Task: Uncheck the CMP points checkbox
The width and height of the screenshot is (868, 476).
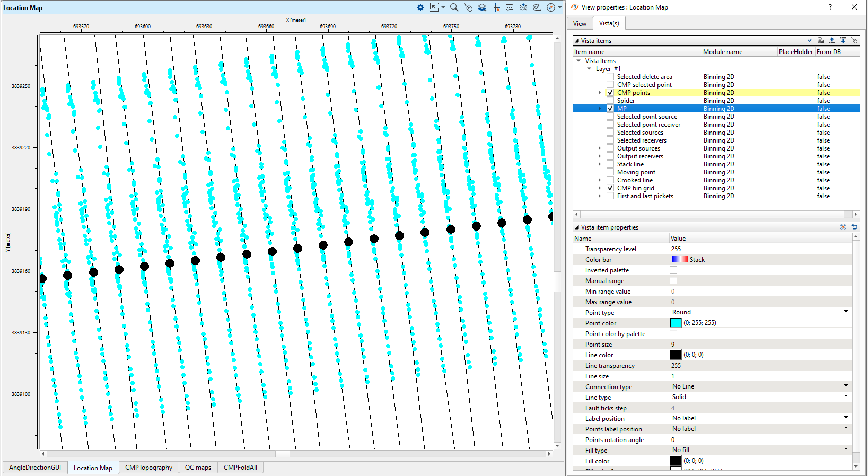Action: [610, 93]
